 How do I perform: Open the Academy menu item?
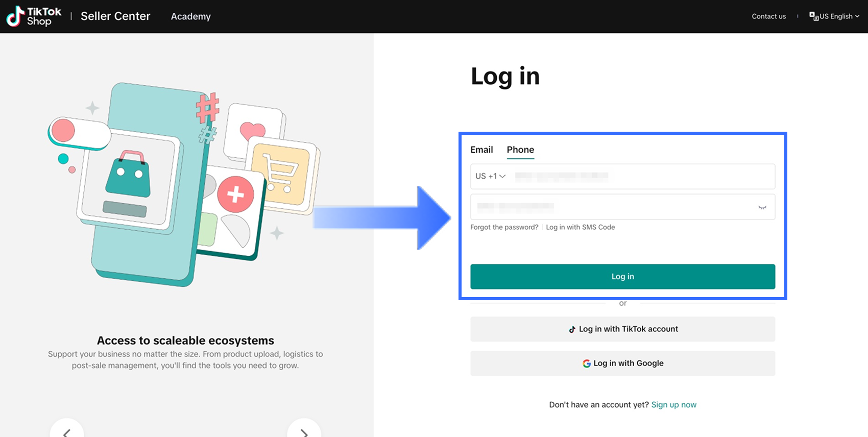[x=190, y=16]
